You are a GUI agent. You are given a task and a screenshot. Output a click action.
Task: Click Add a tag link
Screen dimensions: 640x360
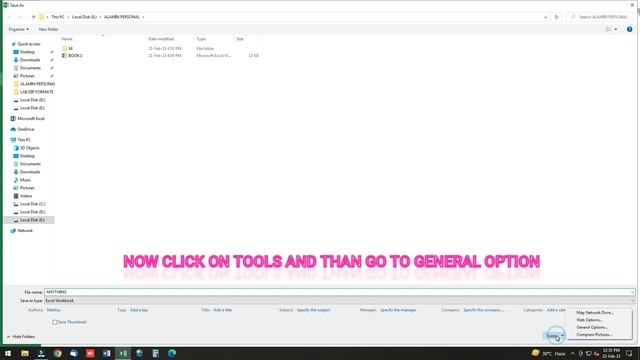coord(139,310)
